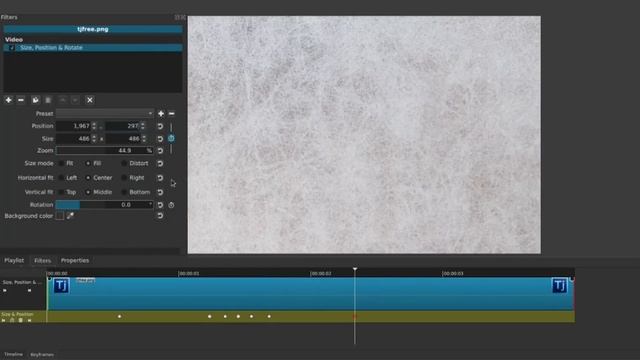Seek to previous keyframe in Size & Position row
The image size is (640, 360).
(4, 320)
